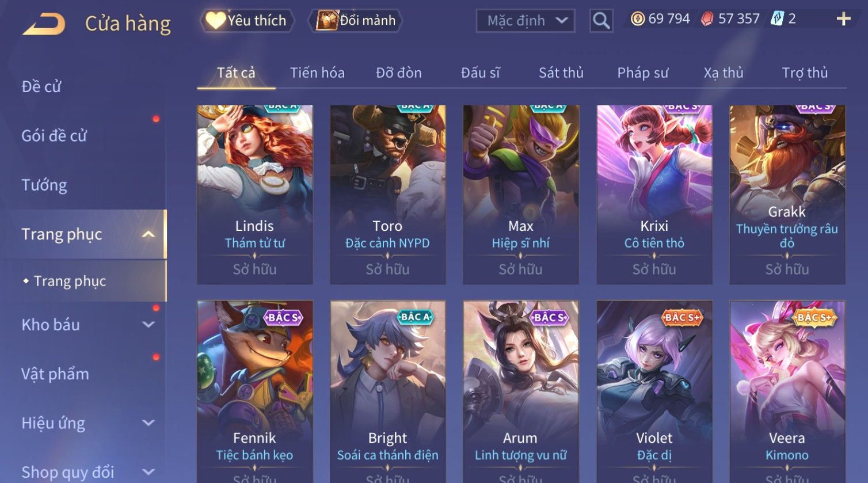
Task: Open Đổi mảnh chest exchange
Action: point(356,21)
